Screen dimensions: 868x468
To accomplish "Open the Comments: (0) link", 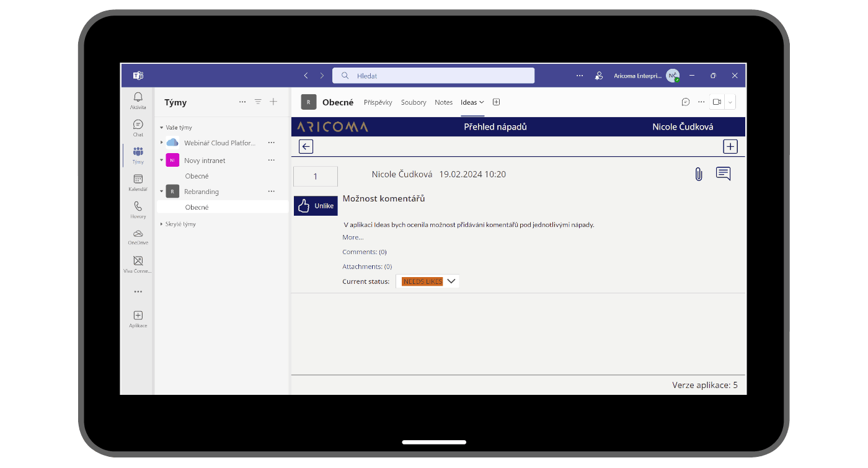I will coord(364,252).
